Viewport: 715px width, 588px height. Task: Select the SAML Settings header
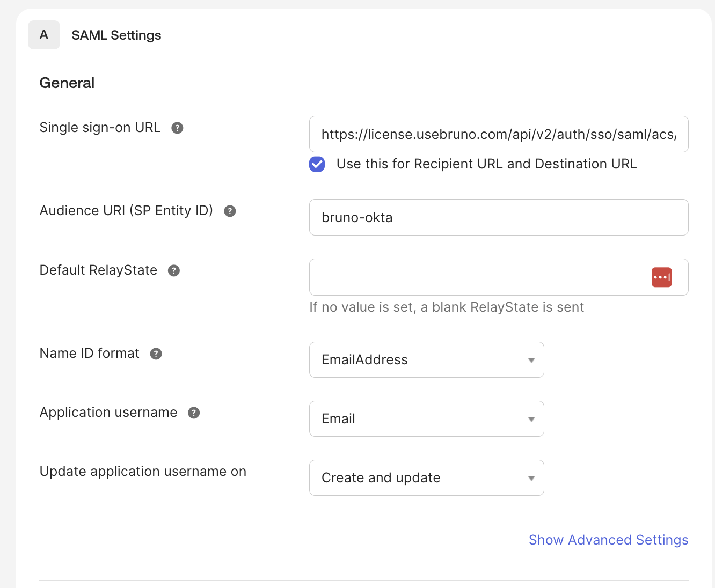point(116,35)
